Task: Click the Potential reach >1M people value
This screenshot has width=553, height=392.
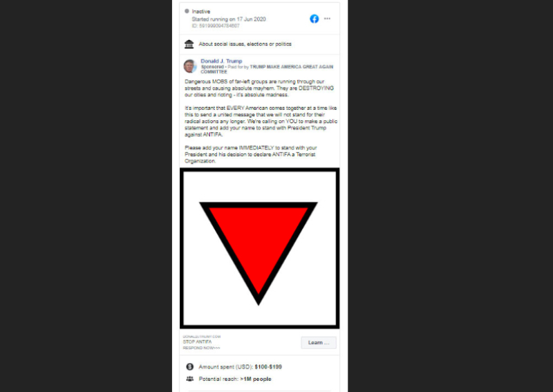Action: point(256,379)
